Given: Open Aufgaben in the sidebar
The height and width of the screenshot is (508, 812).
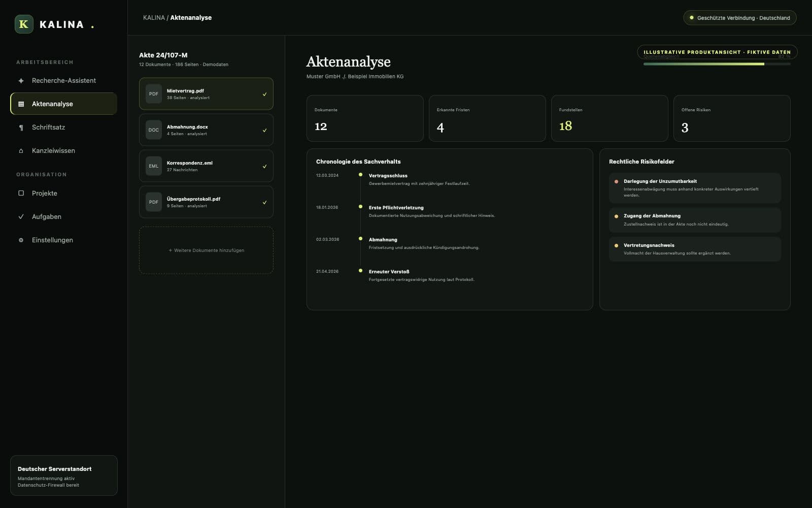Looking at the screenshot, I should tap(64, 216).
